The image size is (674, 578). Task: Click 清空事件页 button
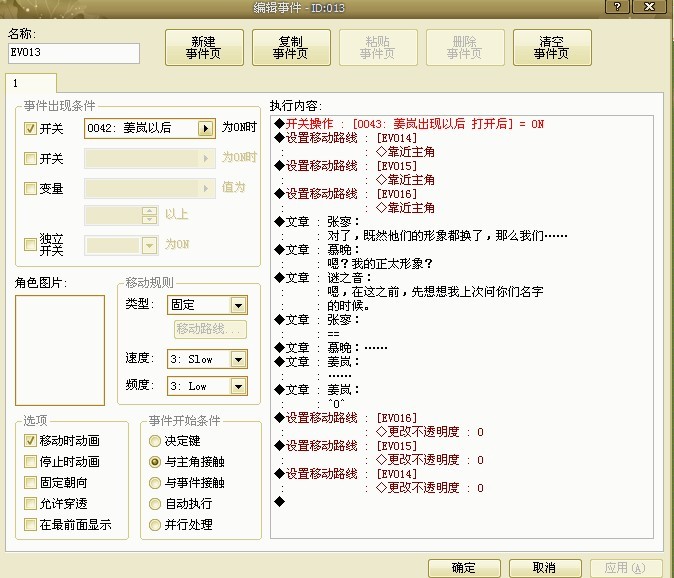(x=552, y=47)
